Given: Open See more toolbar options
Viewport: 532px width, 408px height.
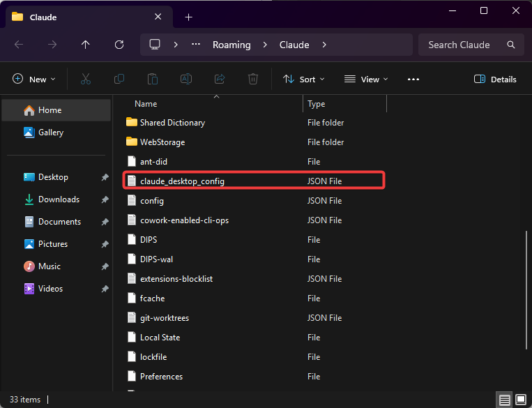Looking at the screenshot, I should point(413,79).
